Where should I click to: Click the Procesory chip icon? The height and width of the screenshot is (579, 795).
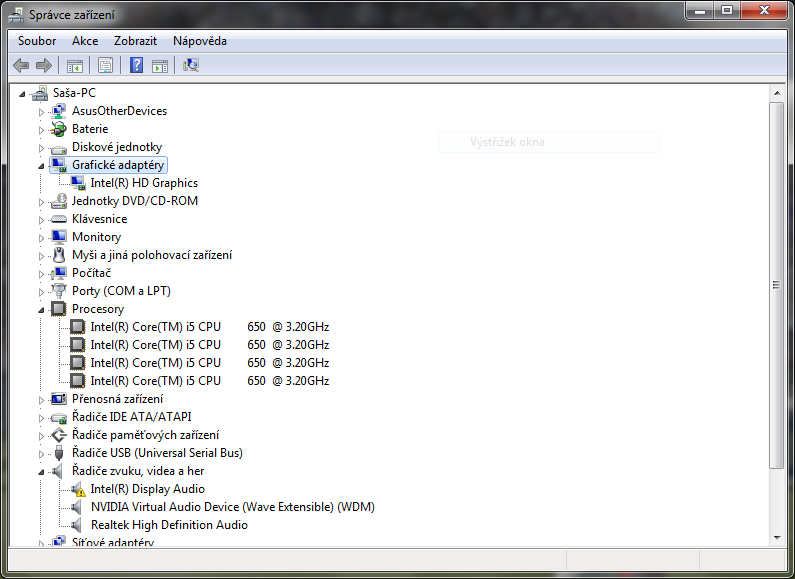59,309
